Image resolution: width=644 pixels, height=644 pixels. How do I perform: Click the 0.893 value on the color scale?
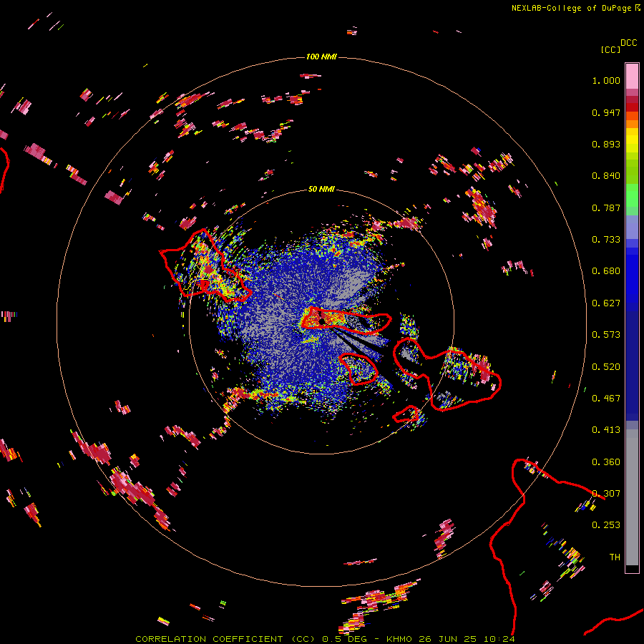(x=606, y=144)
